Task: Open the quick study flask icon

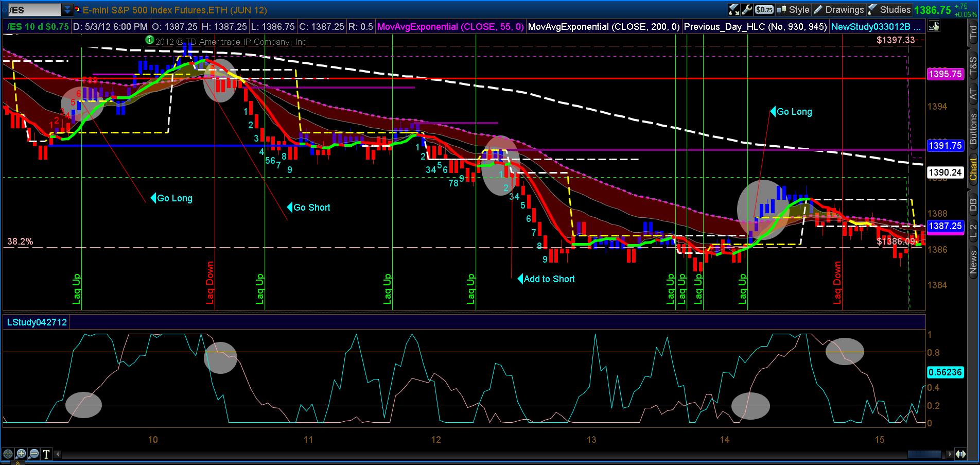Action: tap(734, 9)
